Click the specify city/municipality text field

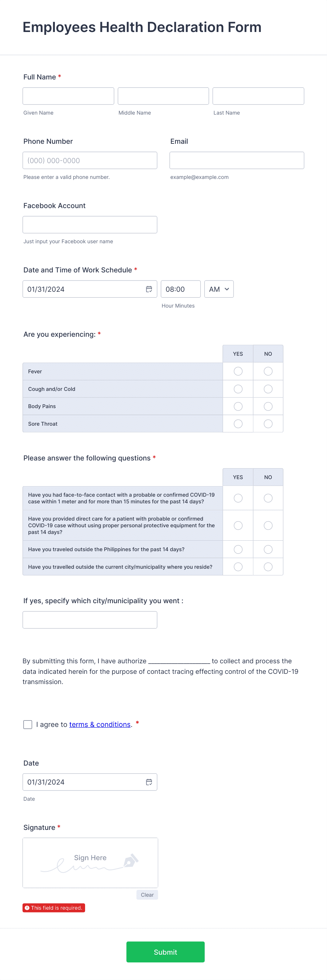point(90,619)
